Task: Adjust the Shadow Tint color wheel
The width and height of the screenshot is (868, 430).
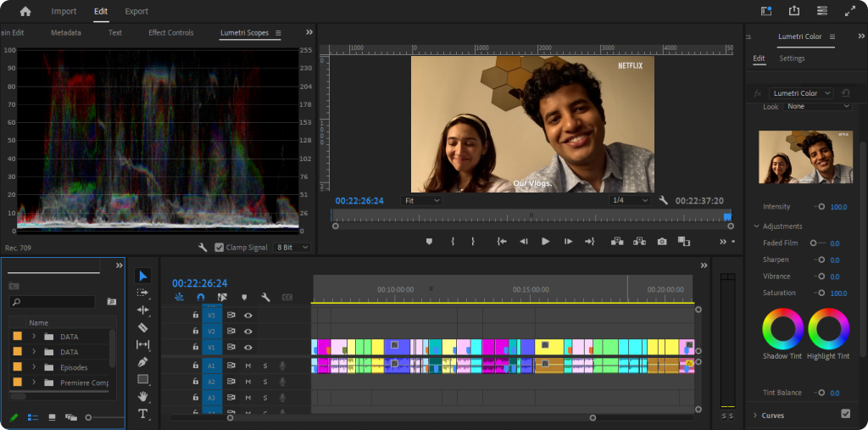Action: [x=782, y=328]
